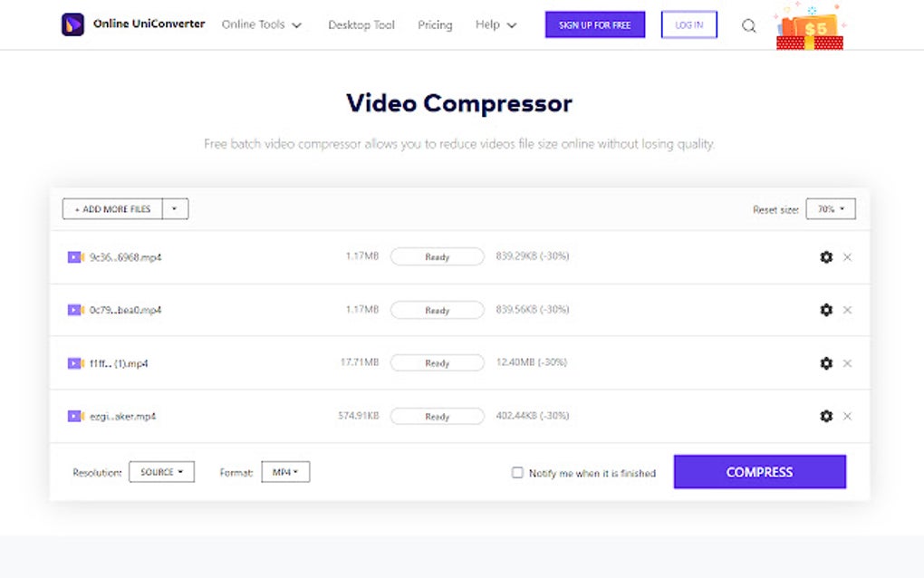Open search using the magnifier icon
924x578 pixels.
(x=748, y=25)
